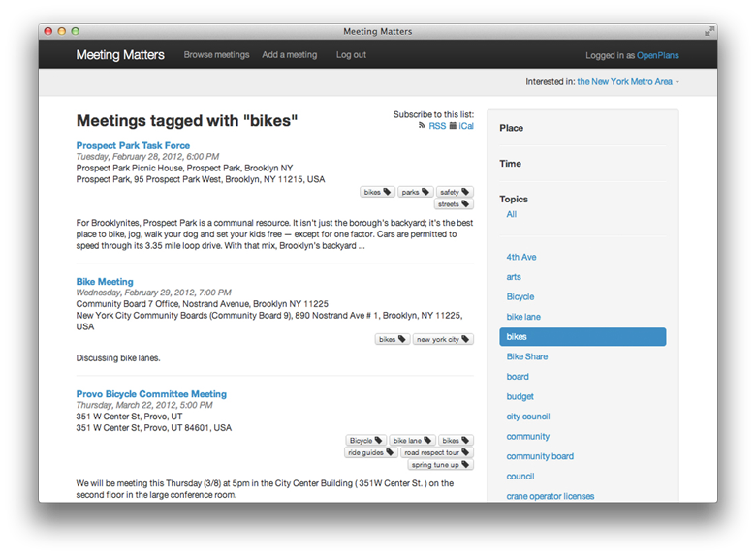Show All topics
Viewport: 756px width, 556px height.
click(x=512, y=214)
